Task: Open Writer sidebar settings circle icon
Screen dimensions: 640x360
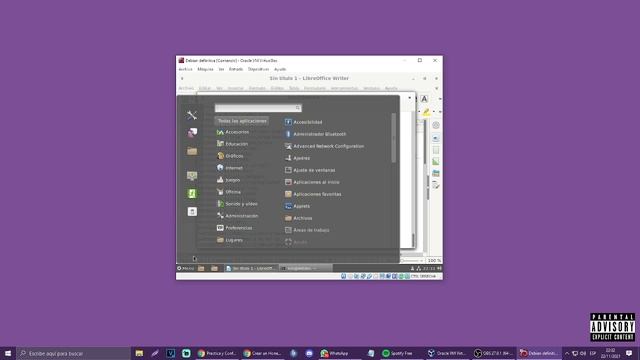Action: tap(436, 125)
